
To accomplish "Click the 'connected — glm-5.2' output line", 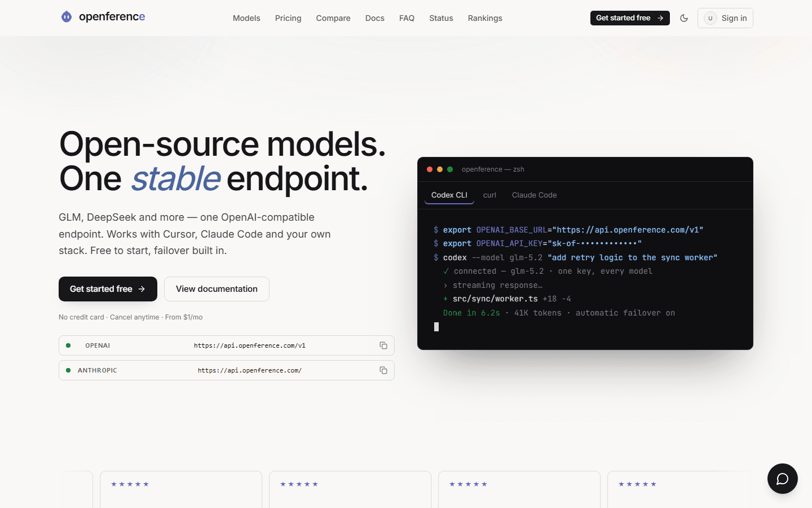I will [x=548, y=271].
